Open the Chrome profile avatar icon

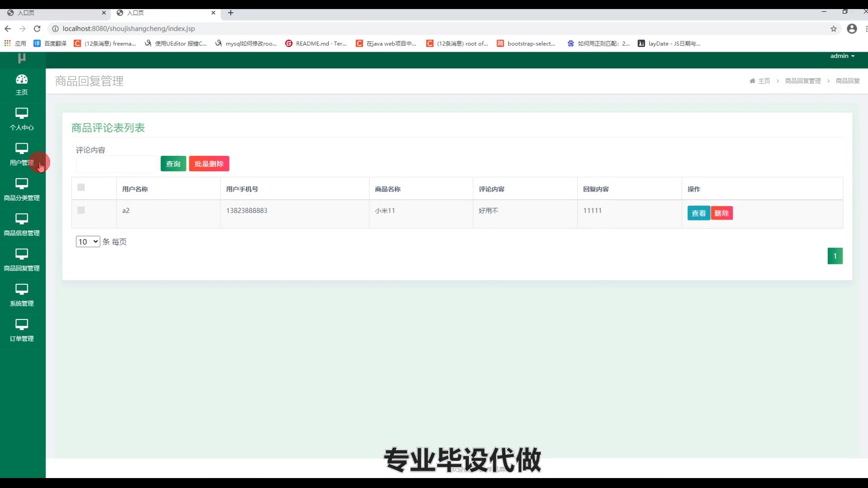852,28
